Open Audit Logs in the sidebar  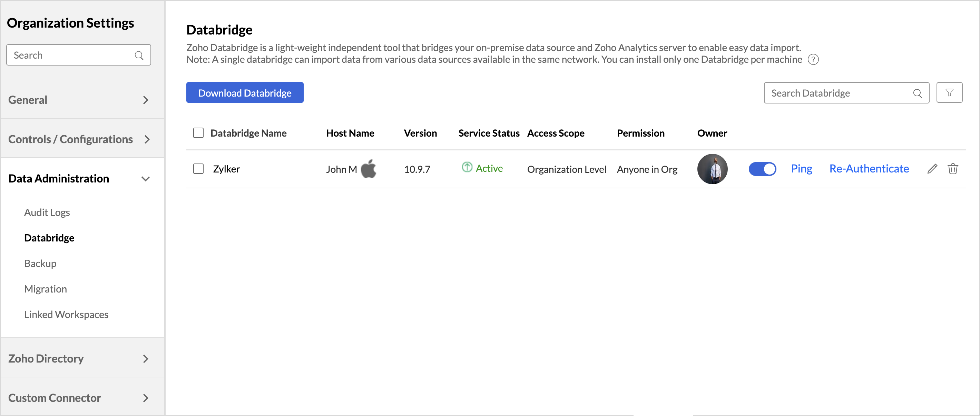pyautogui.click(x=47, y=212)
